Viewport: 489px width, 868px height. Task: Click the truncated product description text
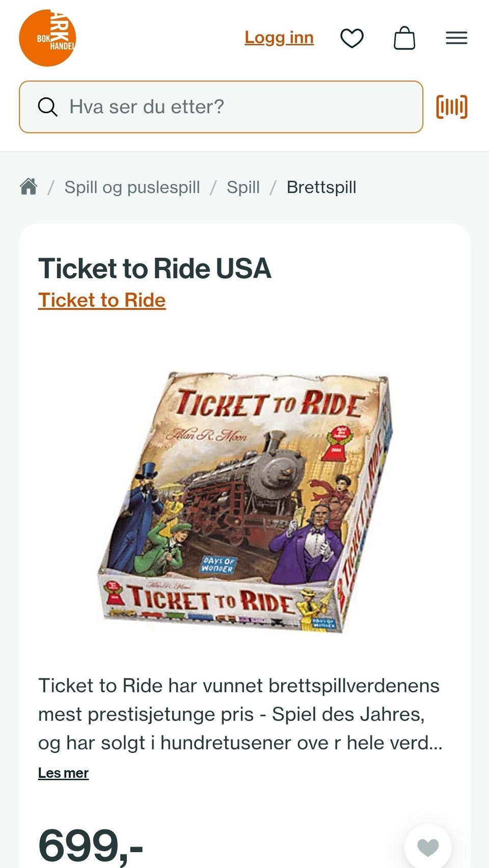point(240,714)
